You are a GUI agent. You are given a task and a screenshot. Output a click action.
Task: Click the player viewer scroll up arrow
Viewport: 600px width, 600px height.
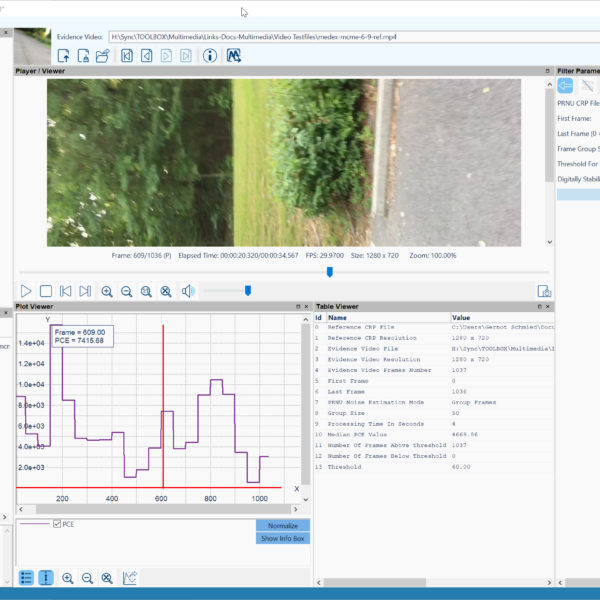point(550,84)
